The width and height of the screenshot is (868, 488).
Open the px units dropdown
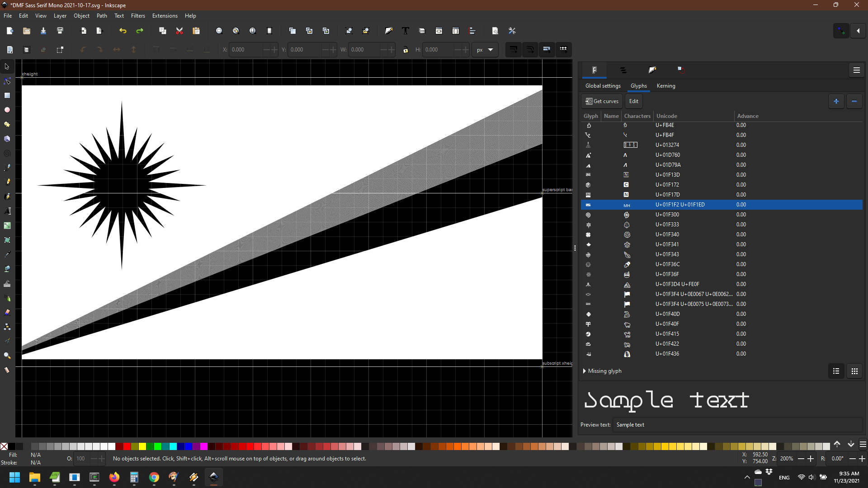tap(485, 50)
